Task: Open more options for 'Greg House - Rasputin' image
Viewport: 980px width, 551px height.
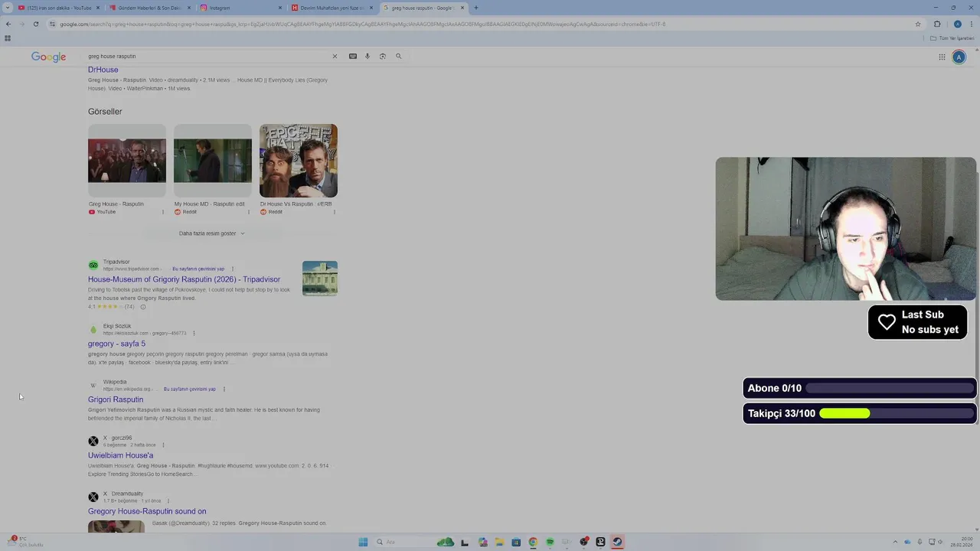Action: (x=162, y=212)
